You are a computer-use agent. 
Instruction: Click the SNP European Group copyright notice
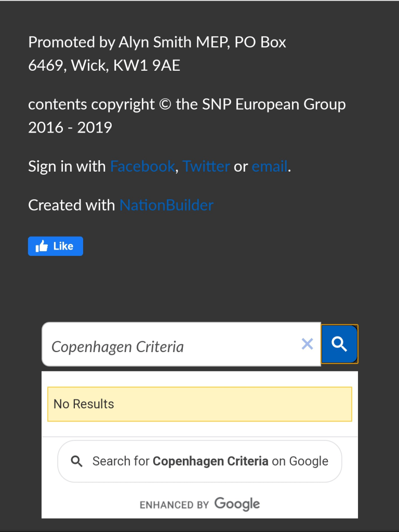click(x=187, y=105)
